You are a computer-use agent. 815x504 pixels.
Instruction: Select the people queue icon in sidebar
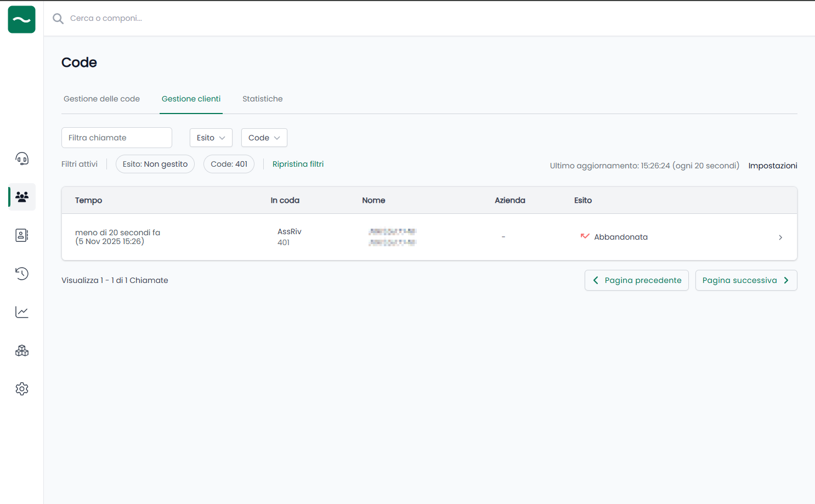coord(22,197)
